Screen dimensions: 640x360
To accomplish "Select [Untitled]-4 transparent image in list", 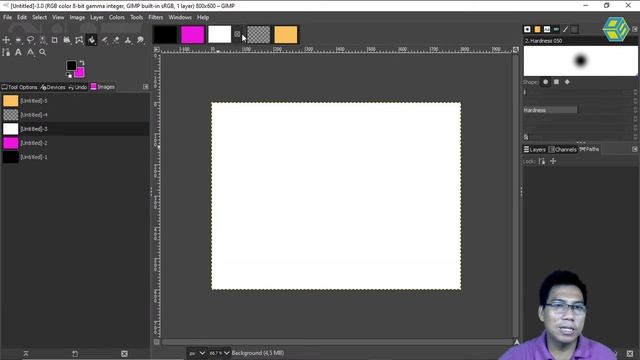I will pos(75,115).
